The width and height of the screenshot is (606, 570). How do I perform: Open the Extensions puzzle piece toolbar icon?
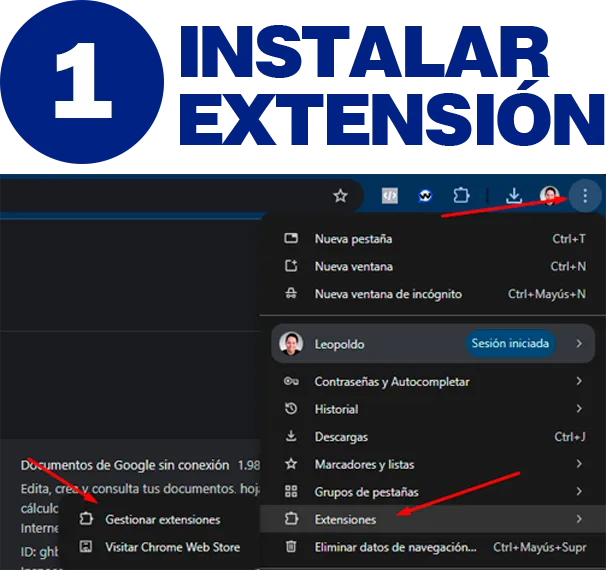pyautogui.click(x=461, y=196)
